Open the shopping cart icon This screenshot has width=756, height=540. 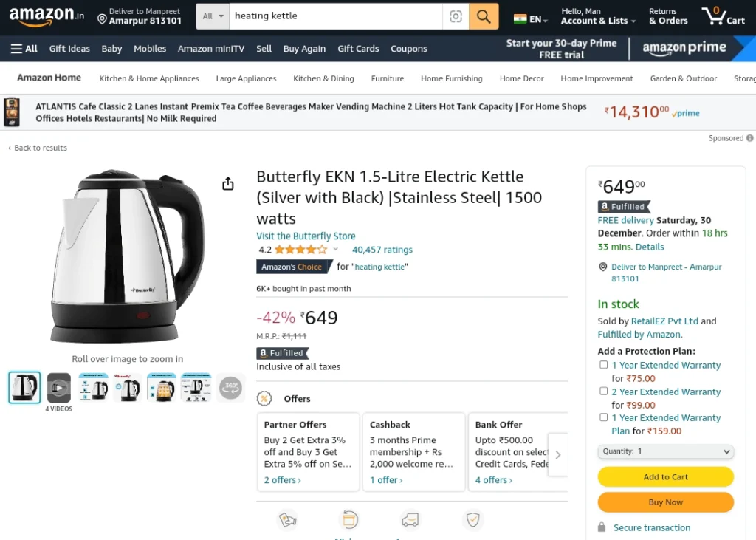pos(724,16)
